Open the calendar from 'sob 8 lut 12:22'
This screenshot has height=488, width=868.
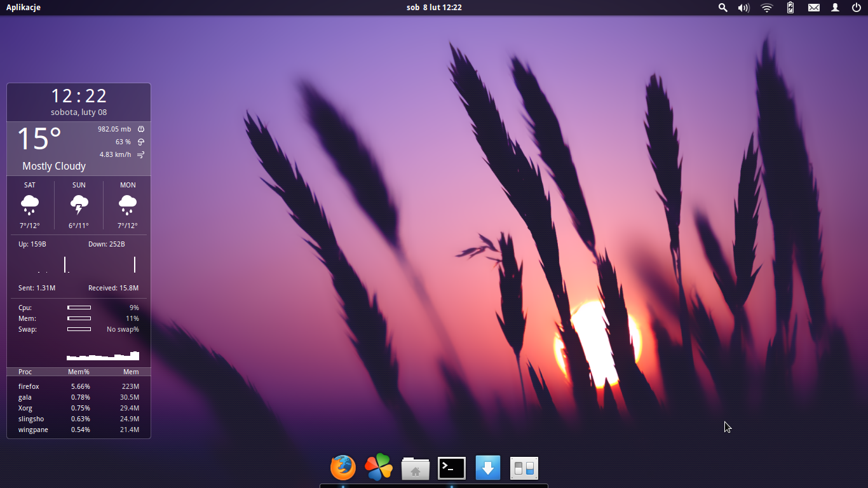click(x=434, y=8)
